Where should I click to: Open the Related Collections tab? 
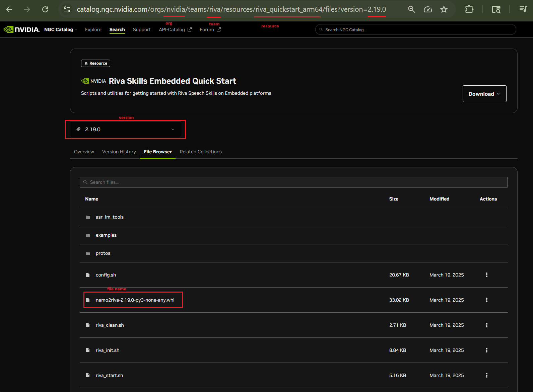(201, 152)
